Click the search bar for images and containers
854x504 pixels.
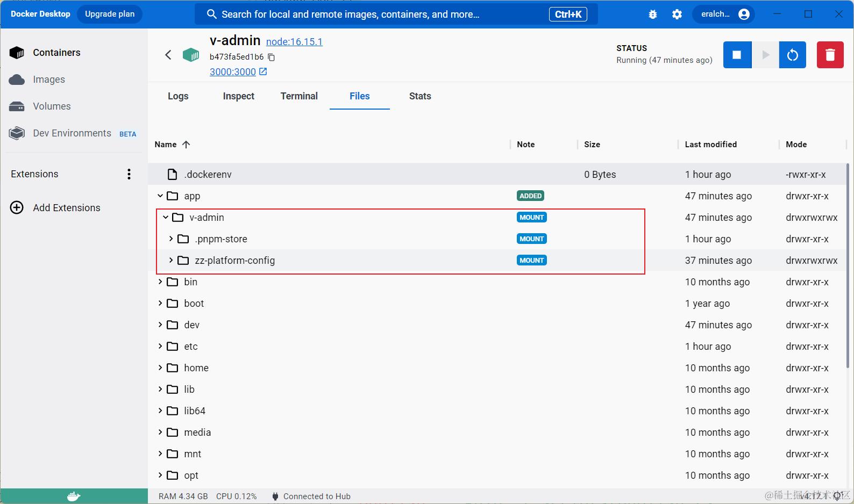pos(396,15)
